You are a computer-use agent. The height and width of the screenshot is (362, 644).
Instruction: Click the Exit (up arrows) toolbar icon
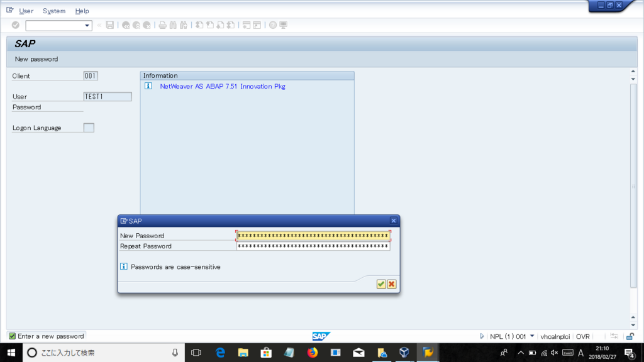[x=136, y=25]
